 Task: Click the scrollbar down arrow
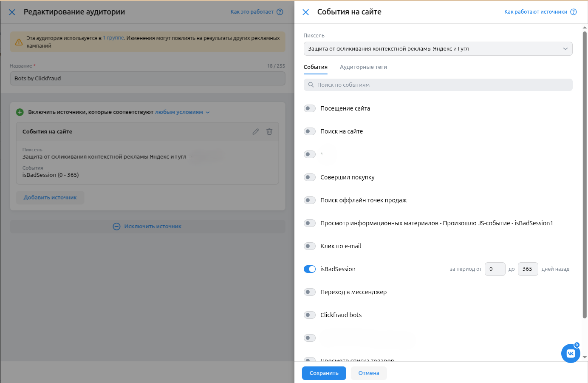pos(585,357)
